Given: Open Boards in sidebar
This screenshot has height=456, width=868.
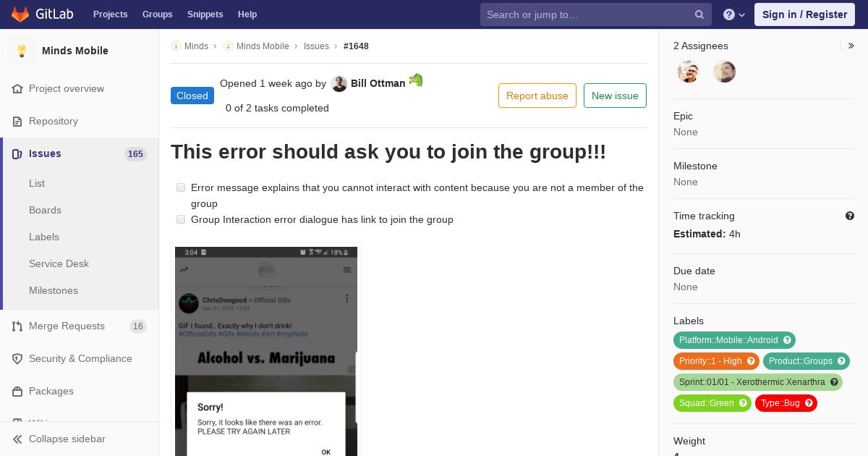Looking at the screenshot, I should coord(45,210).
